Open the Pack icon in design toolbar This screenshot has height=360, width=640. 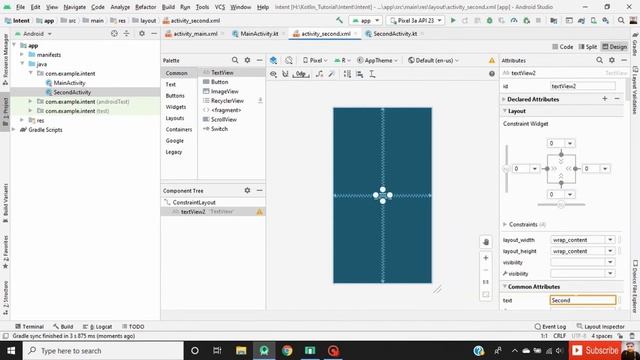(347, 74)
